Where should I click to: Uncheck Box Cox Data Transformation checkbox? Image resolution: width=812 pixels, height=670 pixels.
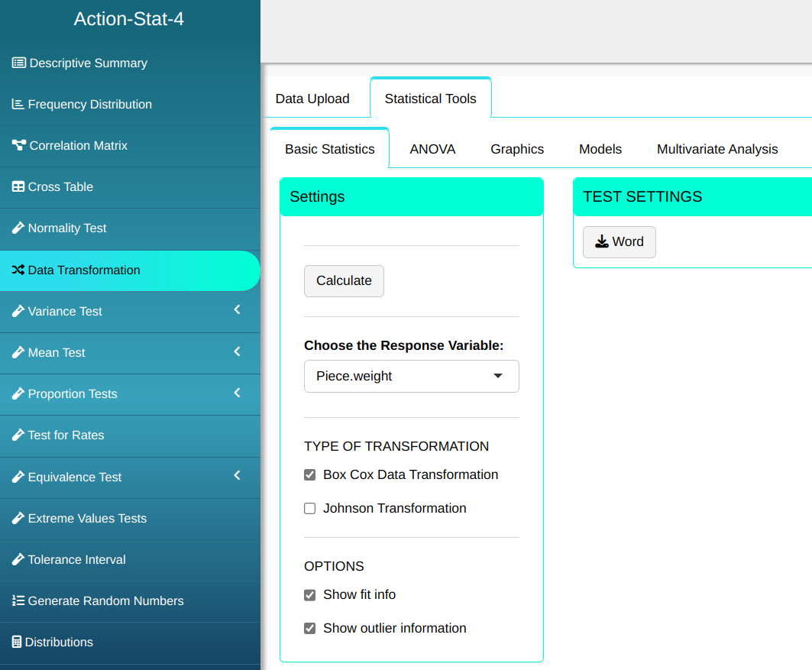tap(310, 475)
